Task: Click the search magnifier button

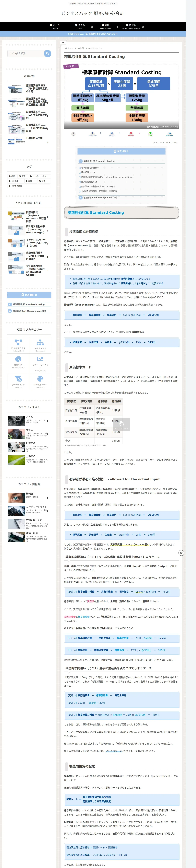Action: point(47,53)
